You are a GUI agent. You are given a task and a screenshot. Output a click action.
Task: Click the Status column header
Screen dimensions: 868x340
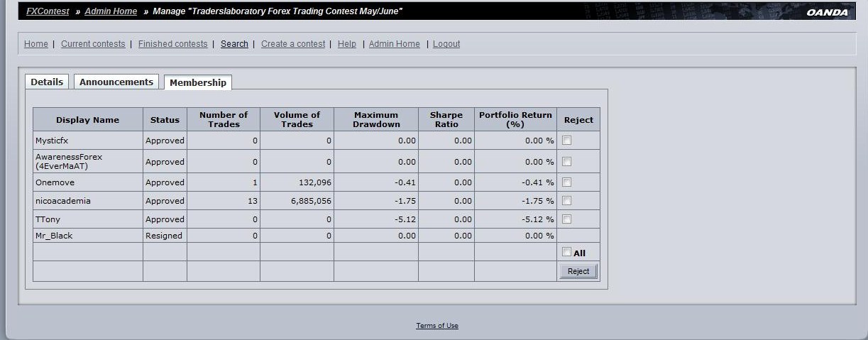[x=165, y=119]
